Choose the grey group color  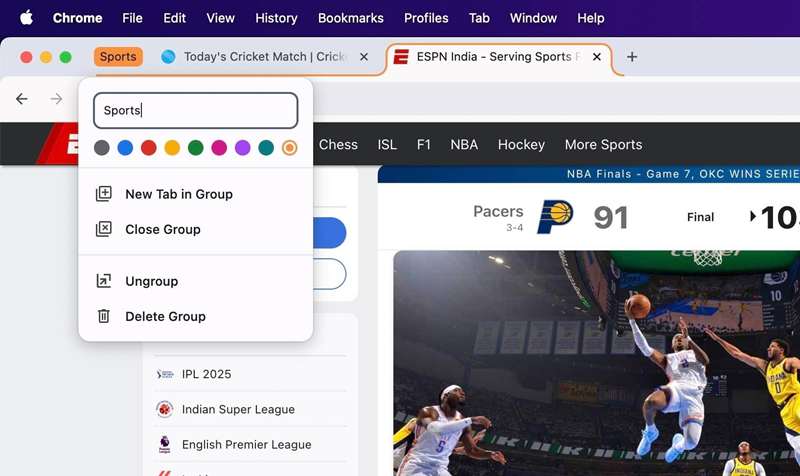point(102,148)
